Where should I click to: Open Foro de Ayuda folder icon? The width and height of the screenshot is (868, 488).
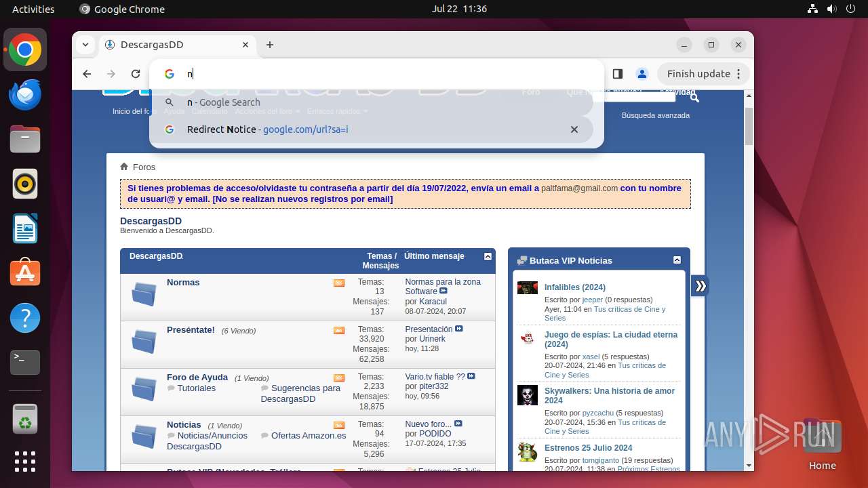coord(144,389)
